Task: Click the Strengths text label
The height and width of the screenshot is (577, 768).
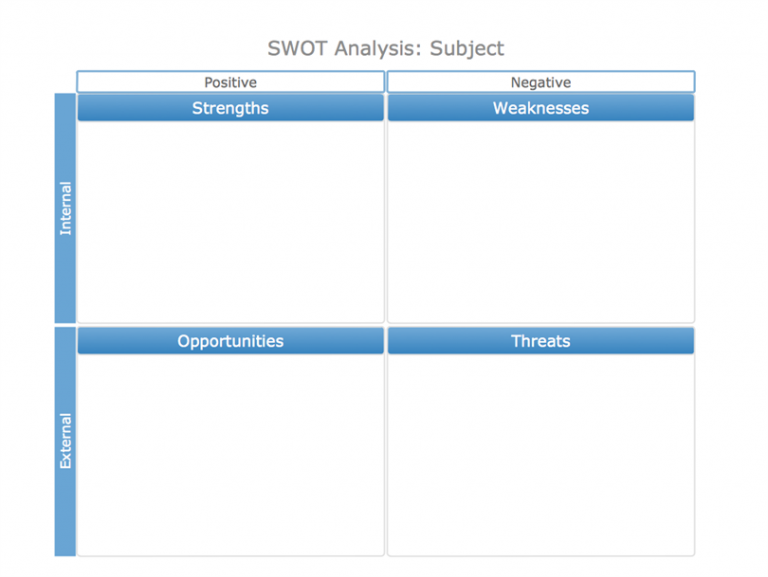Action: click(x=230, y=108)
